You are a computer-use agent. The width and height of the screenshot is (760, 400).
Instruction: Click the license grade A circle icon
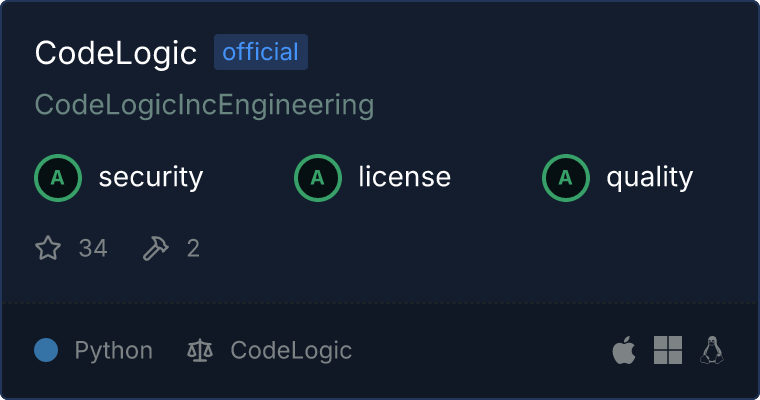point(318,178)
